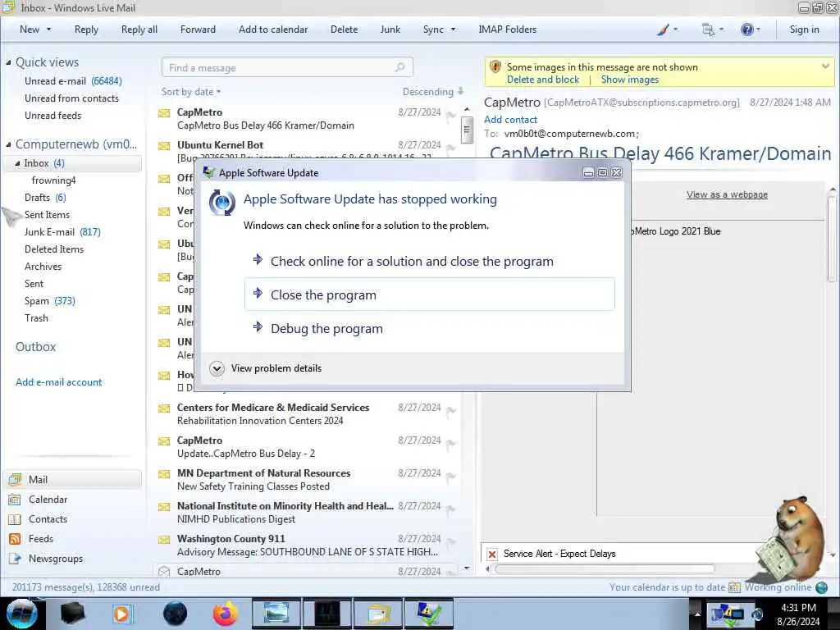Open the Deleted Items folder
This screenshot has height=630, width=840.
(54, 249)
